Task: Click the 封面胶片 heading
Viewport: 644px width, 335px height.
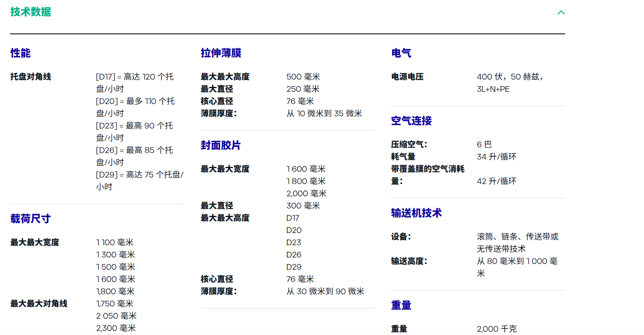Action: [x=220, y=145]
